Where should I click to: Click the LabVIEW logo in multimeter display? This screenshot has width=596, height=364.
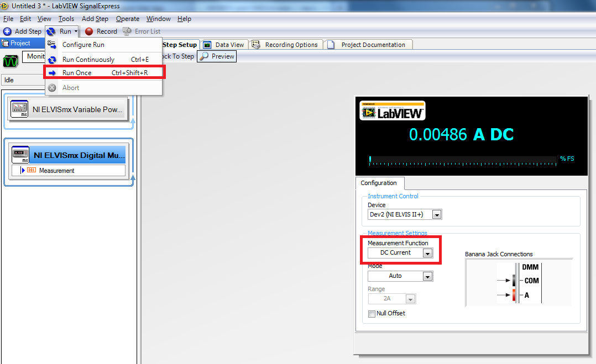pyautogui.click(x=392, y=110)
